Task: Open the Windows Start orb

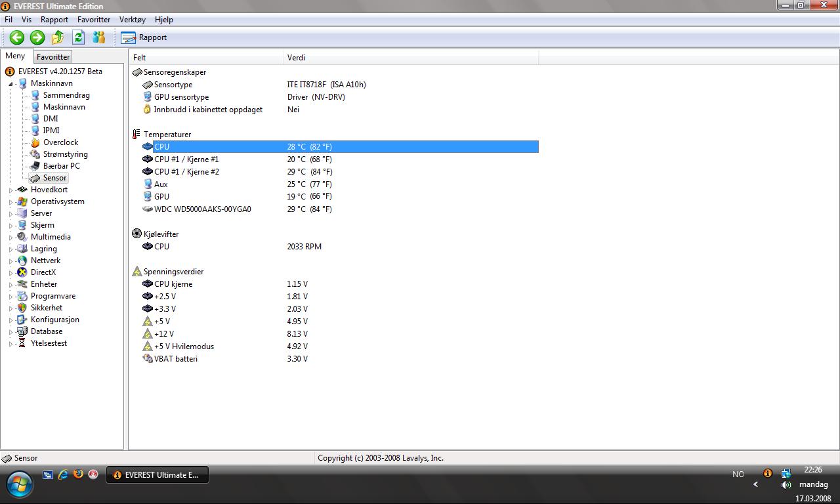Action: click(x=20, y=485)
